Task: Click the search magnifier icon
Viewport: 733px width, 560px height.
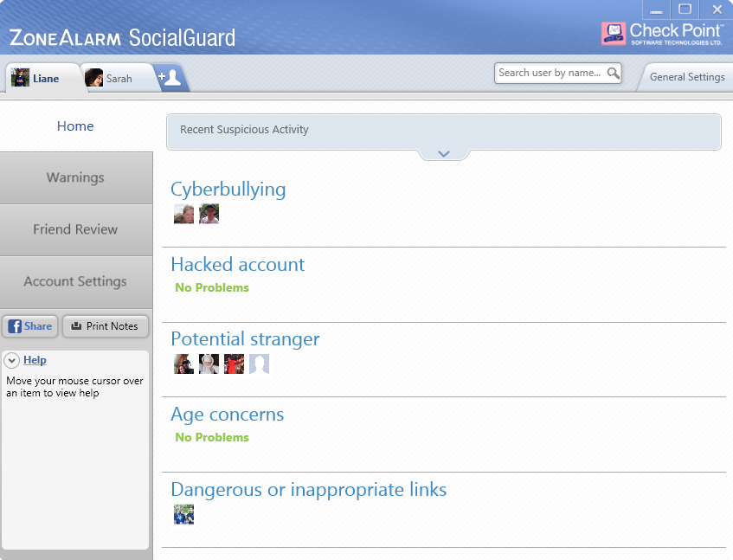Action: [613, 73]
